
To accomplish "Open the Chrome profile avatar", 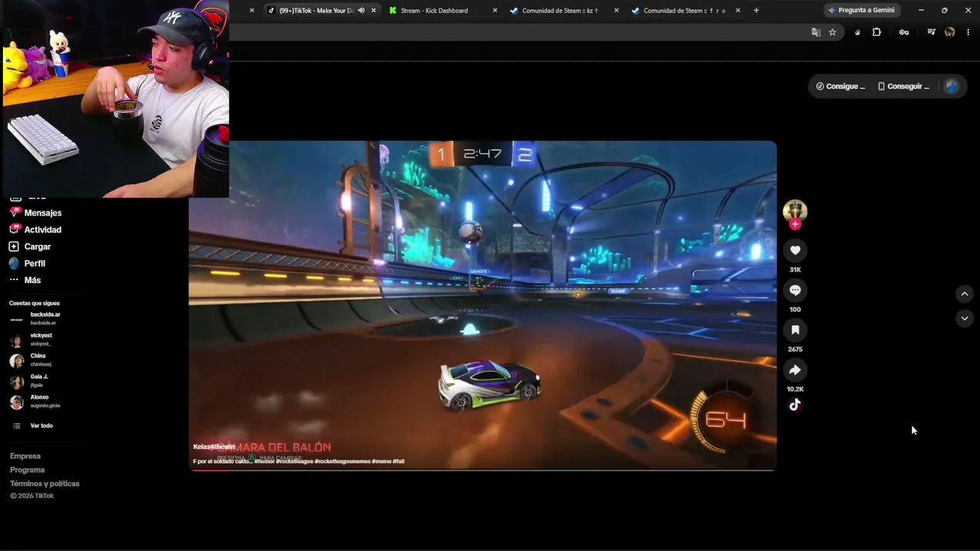I will click(950, 32).
